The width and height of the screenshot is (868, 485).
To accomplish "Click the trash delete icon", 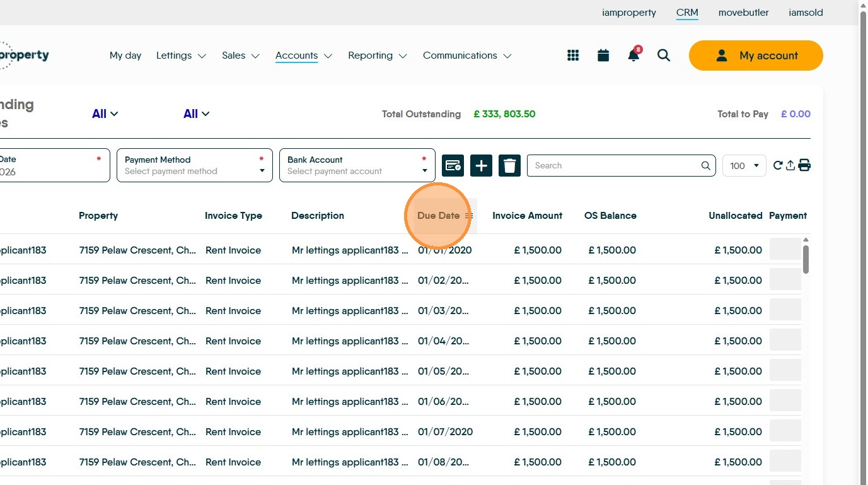I will [x=509, y=165].
